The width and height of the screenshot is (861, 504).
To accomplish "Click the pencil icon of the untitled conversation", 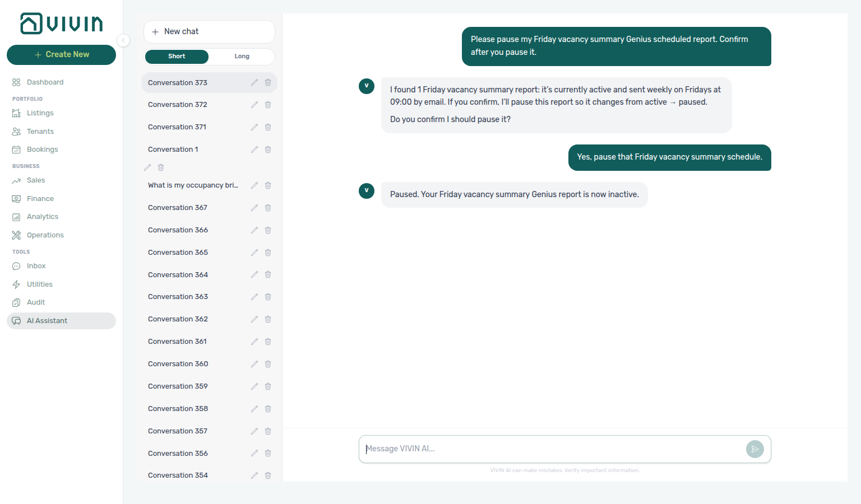I will 147,167.
